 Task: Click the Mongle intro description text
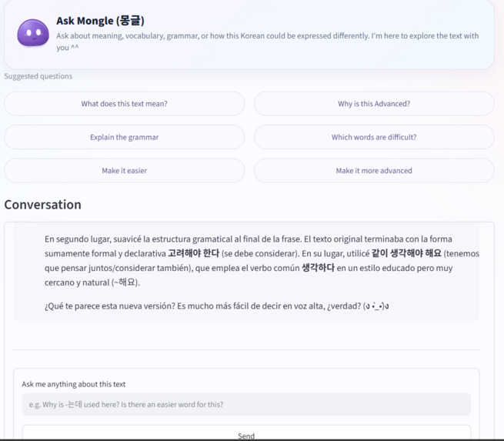(x=268, y=42)
